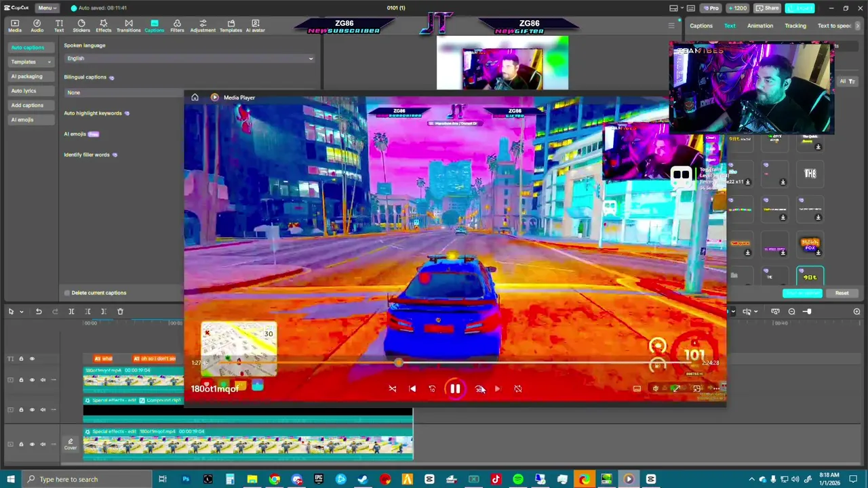Click the Windows taskbar search box
Screen dimensions: 868x488
click(x=87, y=479)
